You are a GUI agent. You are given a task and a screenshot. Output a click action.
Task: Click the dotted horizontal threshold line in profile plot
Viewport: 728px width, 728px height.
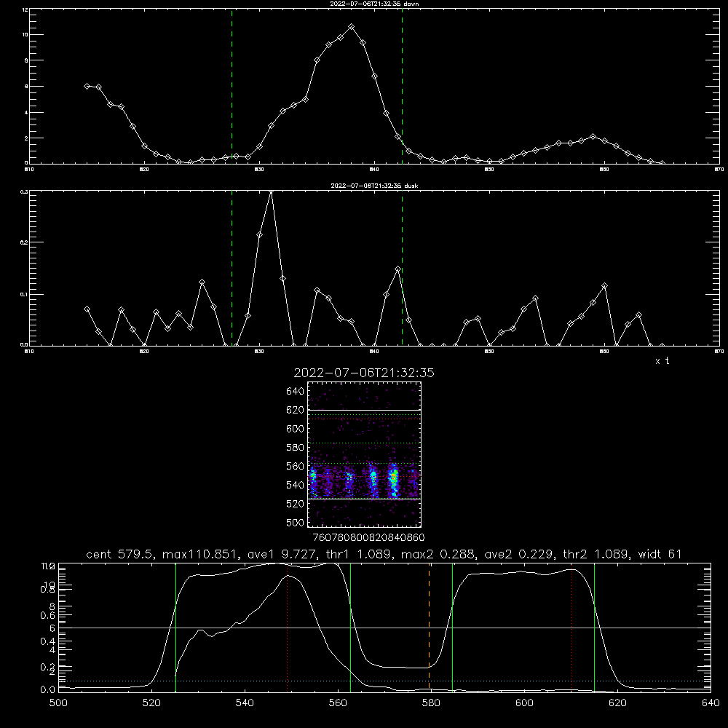[384, 681]
